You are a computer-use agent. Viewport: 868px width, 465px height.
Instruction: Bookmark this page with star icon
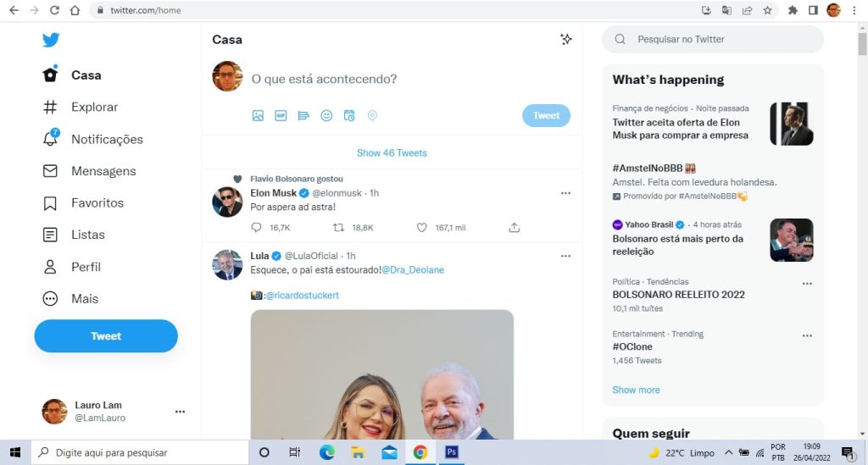pos(767,10)
